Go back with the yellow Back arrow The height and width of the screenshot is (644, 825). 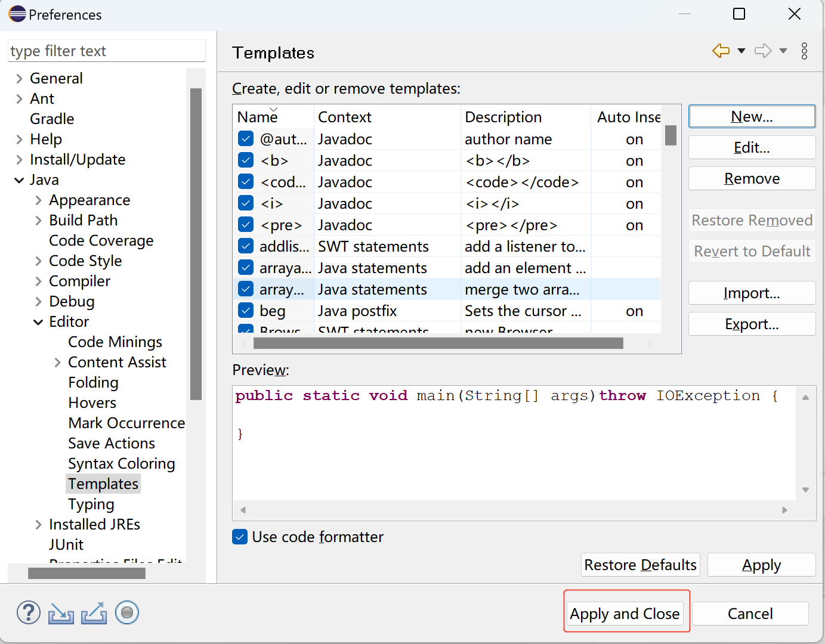click(721, 51)
